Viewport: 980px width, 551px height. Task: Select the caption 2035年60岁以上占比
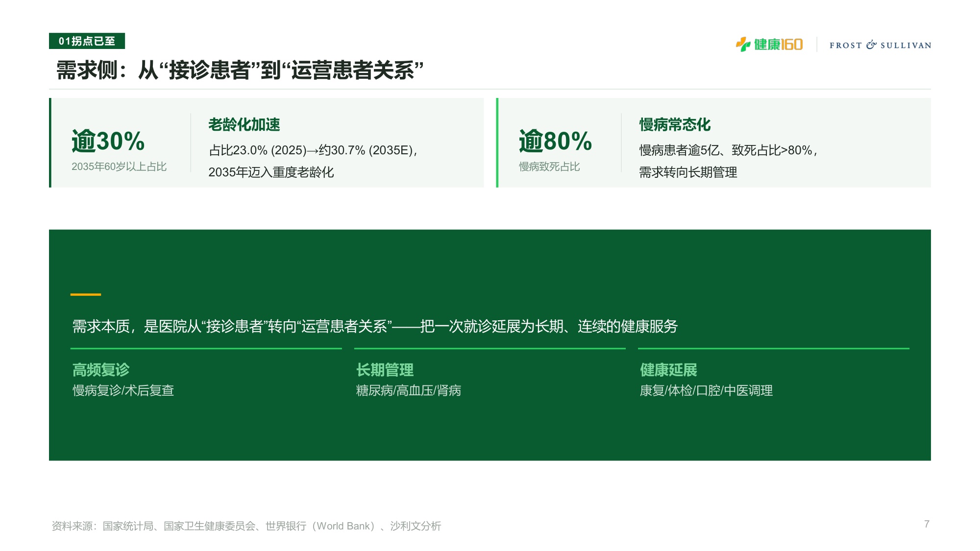tap(119, 167)
